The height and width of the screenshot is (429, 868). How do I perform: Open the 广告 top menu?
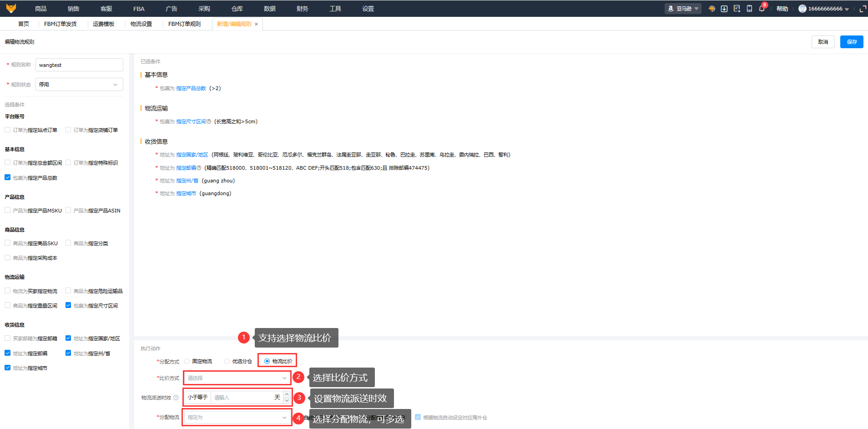172,9
